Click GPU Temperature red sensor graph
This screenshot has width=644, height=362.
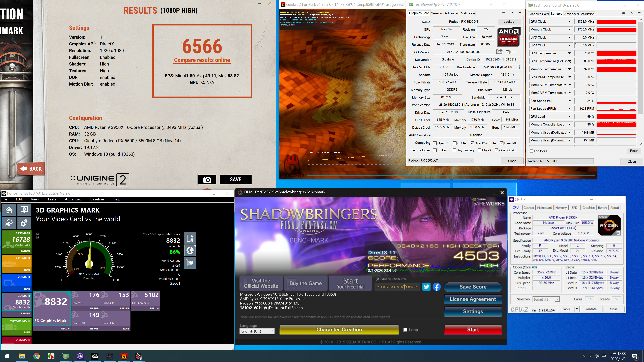click(616, 53)
